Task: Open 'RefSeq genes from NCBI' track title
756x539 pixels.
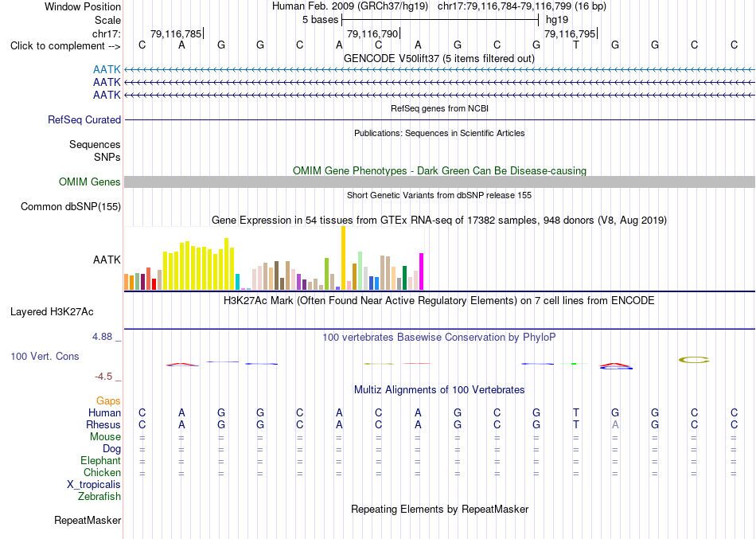Action: coord(439,108)
